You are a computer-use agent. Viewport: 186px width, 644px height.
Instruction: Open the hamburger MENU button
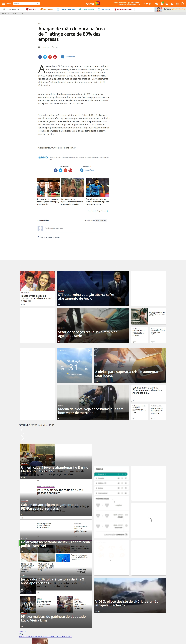pos(6,4)
